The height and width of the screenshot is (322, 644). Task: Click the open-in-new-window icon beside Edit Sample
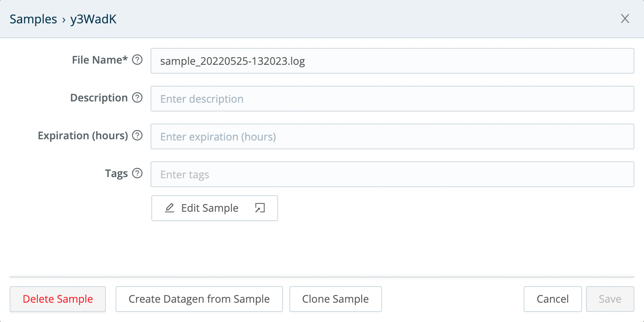point(260,208)
